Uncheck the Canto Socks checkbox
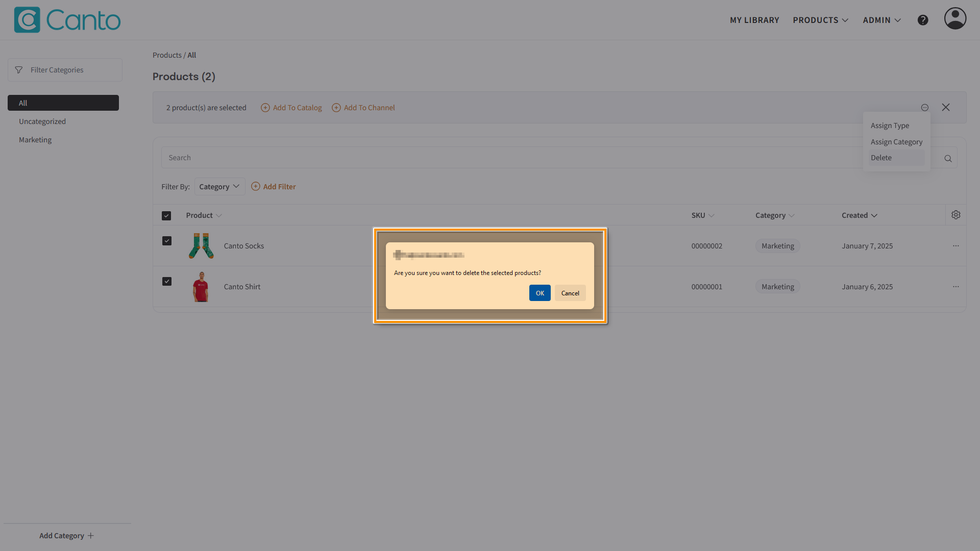Screen dimensions: 980x551 167,241
